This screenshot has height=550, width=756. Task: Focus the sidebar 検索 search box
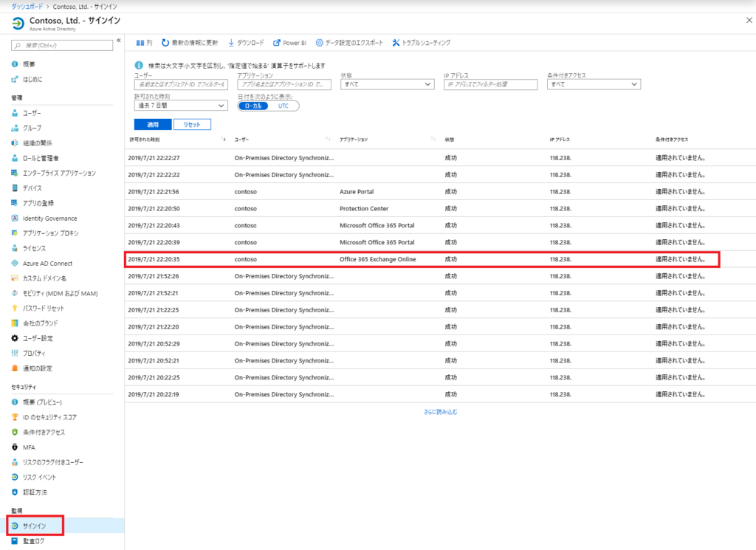coord(62,45)
